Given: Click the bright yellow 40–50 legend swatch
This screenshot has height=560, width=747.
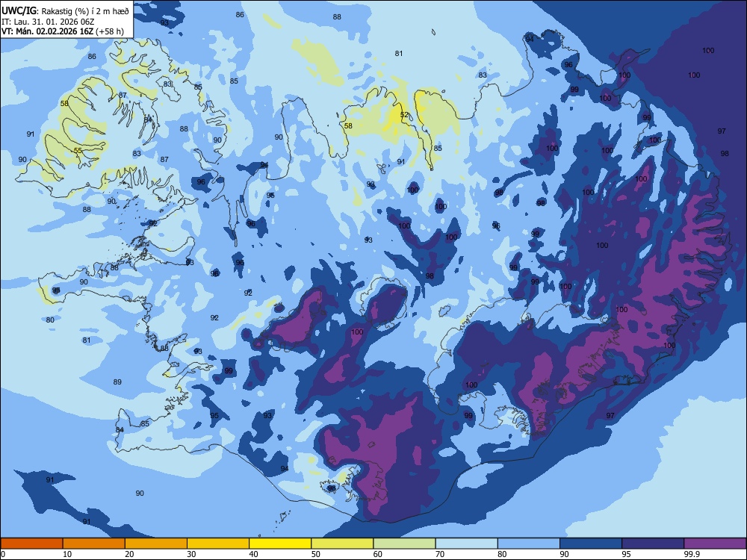Looking at the screenshot, I should pos(280,544).
